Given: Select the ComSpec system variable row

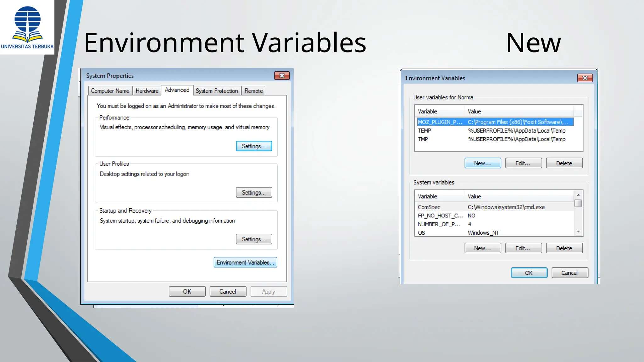Looking at the screenshot, I should pos(495,207).
